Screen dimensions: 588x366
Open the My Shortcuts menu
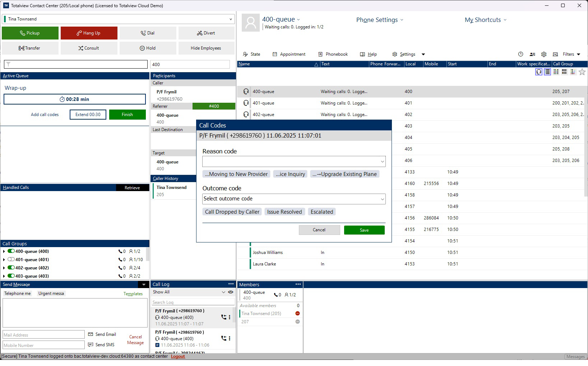click(x=486, y=20)
